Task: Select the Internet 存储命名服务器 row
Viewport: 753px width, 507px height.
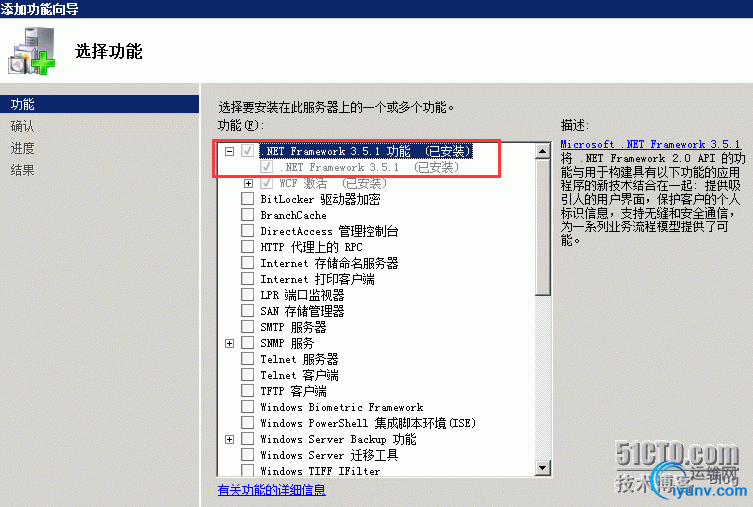Action: (329, 263)
